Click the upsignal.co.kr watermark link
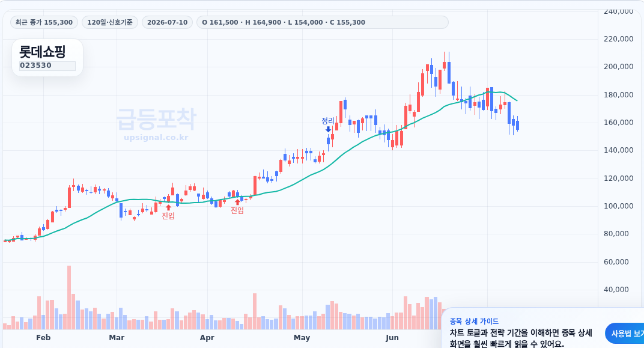644x348 pixels. click(156, 137)
